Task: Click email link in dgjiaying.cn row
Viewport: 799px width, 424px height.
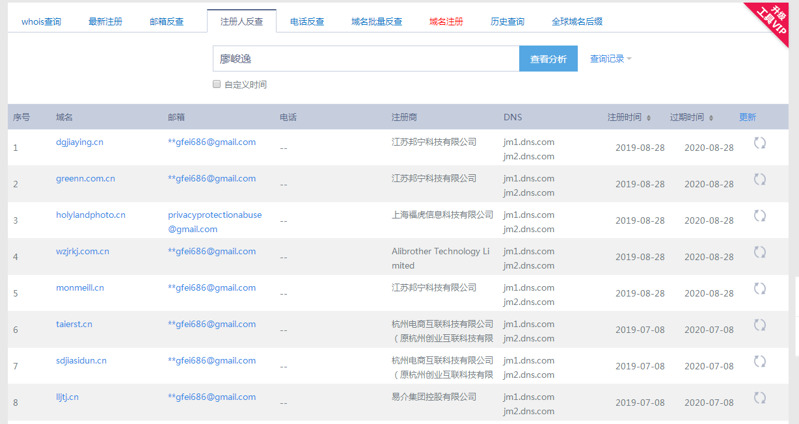Action: (212, 142)
